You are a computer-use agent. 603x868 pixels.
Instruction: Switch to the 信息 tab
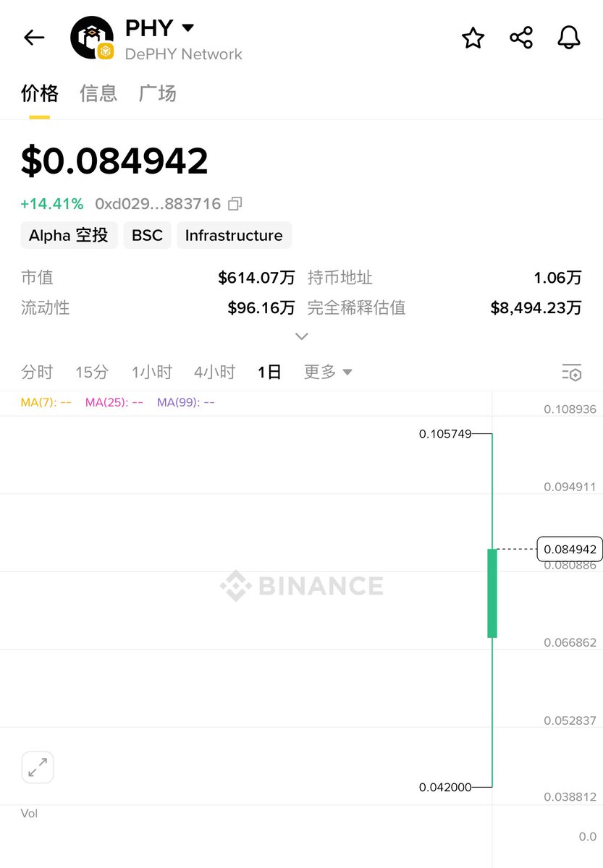(x=98, y=93)
